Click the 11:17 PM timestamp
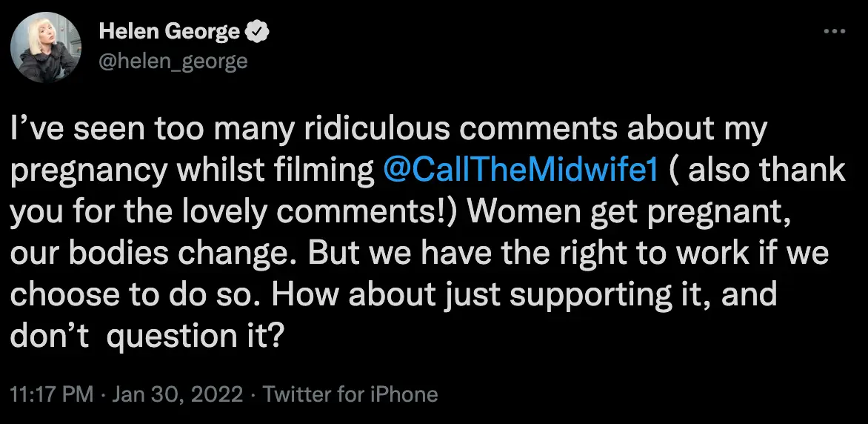 pos(51,394)
